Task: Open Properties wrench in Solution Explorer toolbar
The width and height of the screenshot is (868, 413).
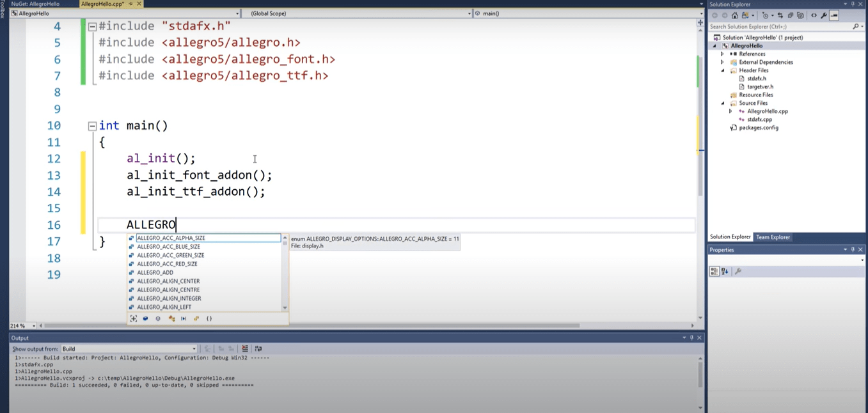Action: [824, 15]
